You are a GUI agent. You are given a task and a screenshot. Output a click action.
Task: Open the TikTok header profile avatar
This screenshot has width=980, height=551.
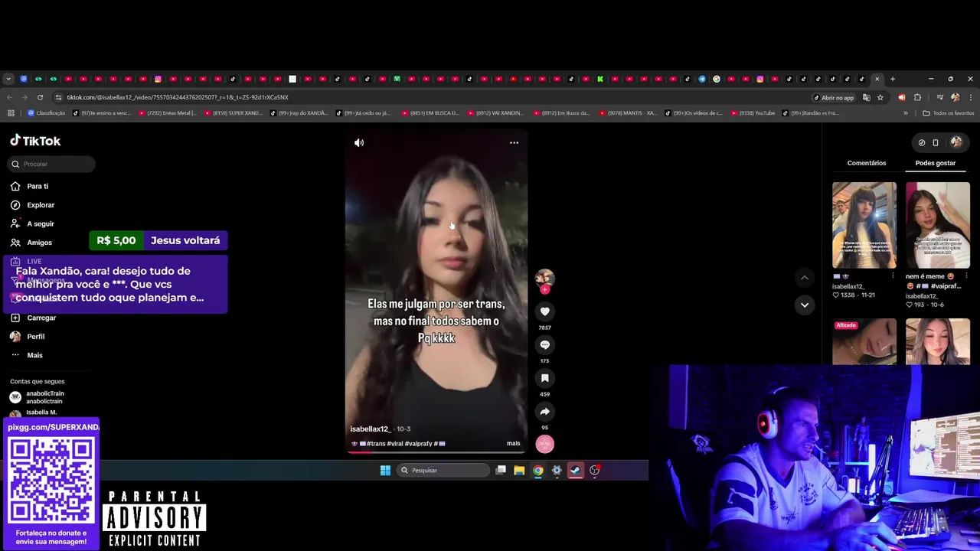(x=956, y=142)
